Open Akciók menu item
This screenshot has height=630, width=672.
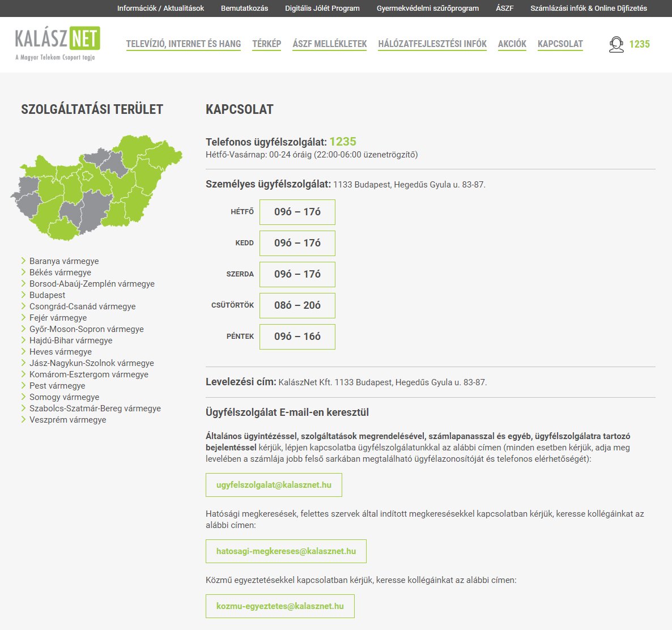click(x=512, y=44)
